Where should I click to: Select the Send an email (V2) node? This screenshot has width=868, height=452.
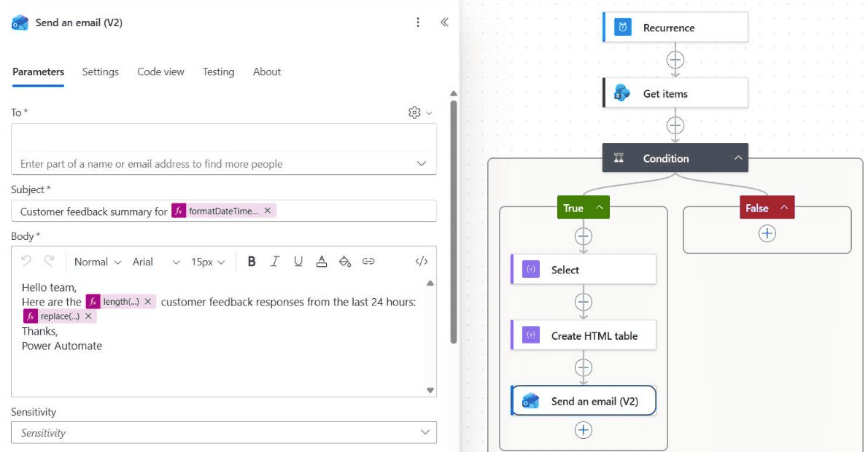(584, 400)
